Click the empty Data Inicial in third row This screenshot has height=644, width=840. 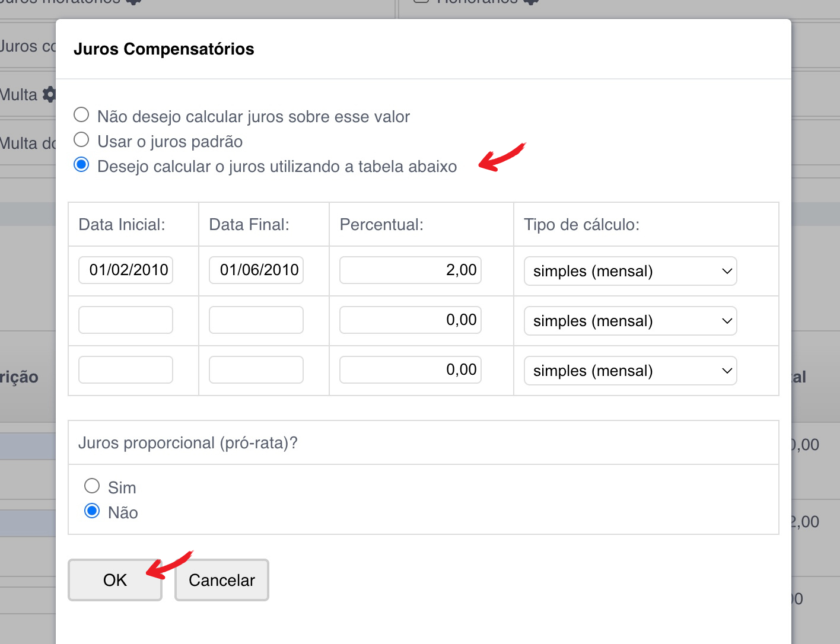126,370
